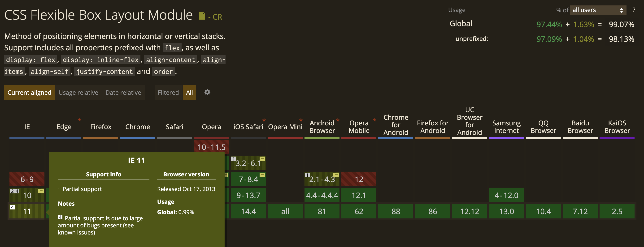The image size is (644, 247).
Task: Click the Chrome for Android column header
Action: point(396,125)
